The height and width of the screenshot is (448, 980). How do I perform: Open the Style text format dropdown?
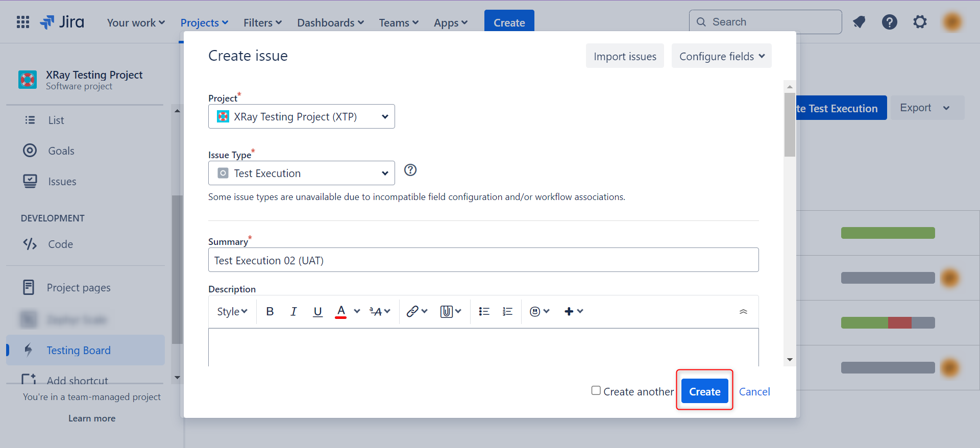232,311
